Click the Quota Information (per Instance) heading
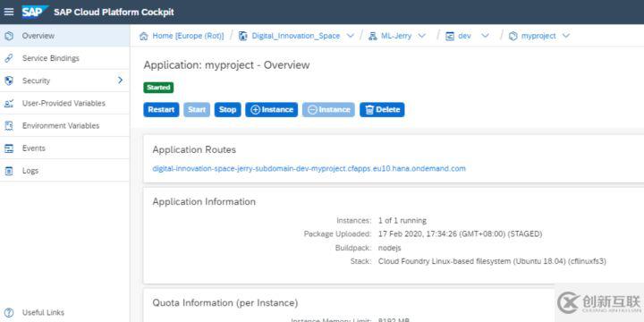 (x=225, y=303)
